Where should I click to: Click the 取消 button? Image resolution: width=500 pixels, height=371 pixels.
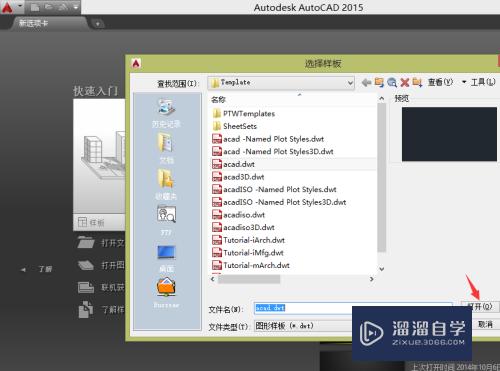point(485,324)
